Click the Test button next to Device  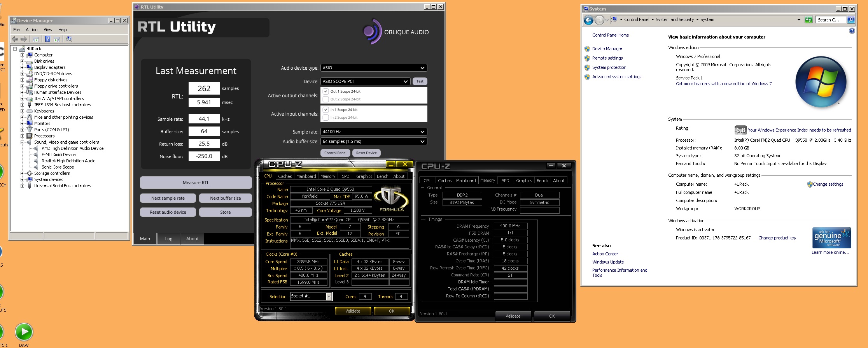tap(420, 81)
